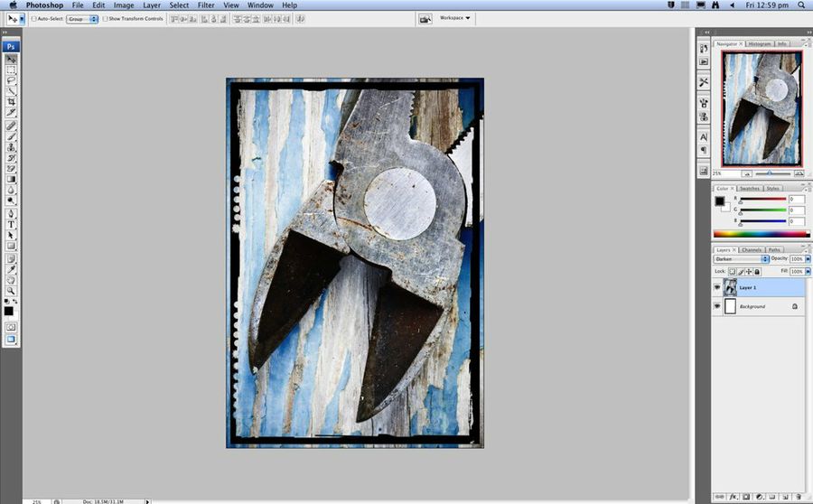Select the Clone Stamp tool

tap(11, 147)
